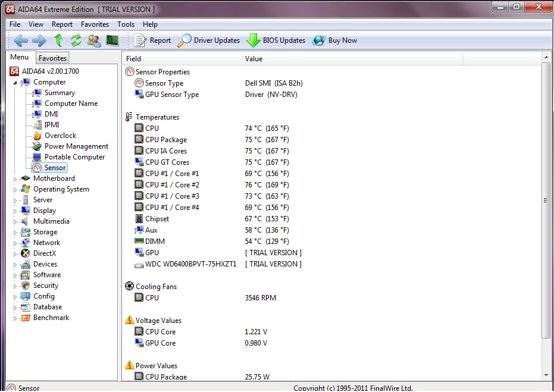554x392 pixels.
Task: Select Computer Name in the tree
Action: (x=71, y=104)
